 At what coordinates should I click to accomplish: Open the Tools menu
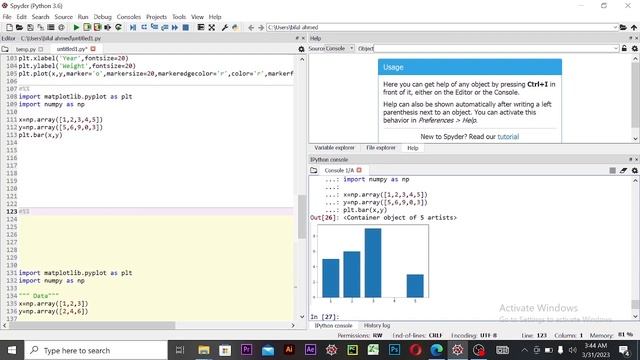pos(179,17)
